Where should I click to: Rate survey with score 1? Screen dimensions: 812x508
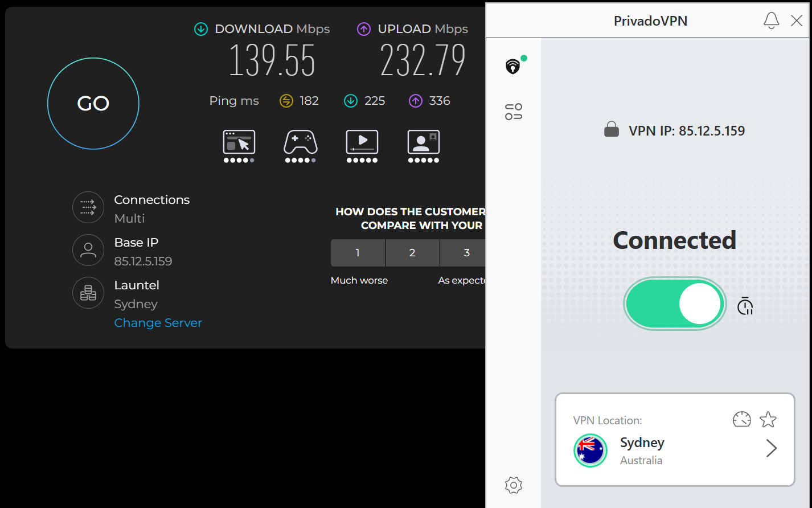coord(358,253)
